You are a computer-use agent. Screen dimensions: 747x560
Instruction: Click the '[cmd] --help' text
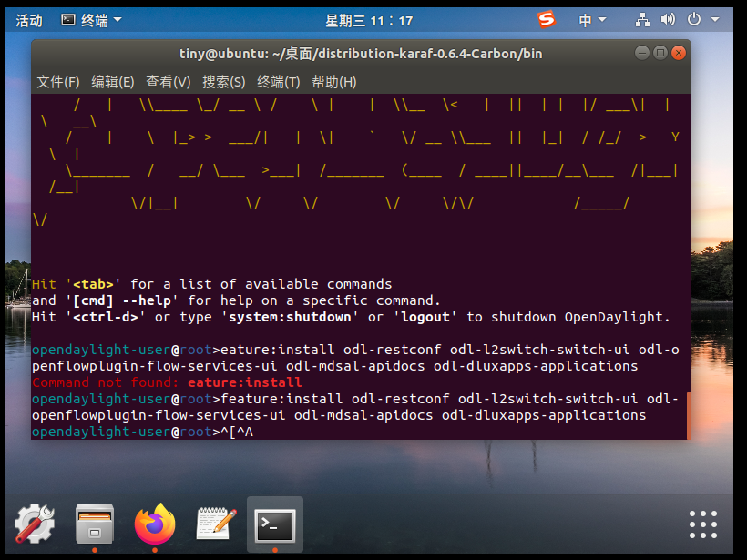point(122,300)
